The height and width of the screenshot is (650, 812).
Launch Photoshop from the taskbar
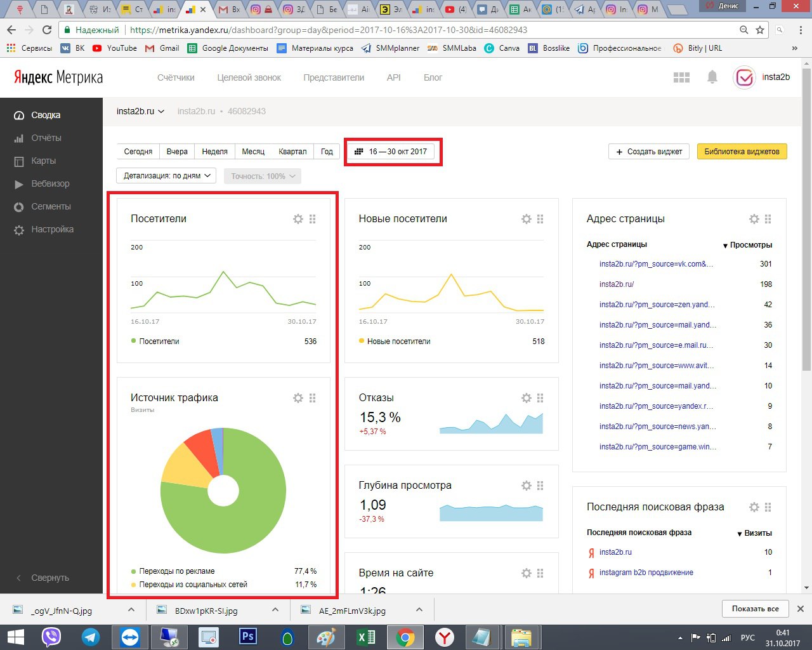[x=247, y=637]
